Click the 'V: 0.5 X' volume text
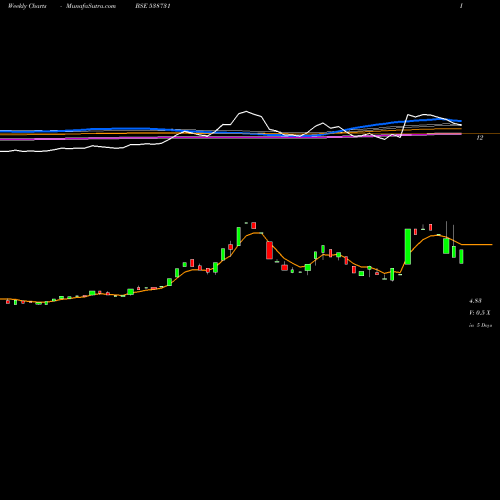Image resolution: width=500 pixels, height=500 pixels. tap(480, 313)
